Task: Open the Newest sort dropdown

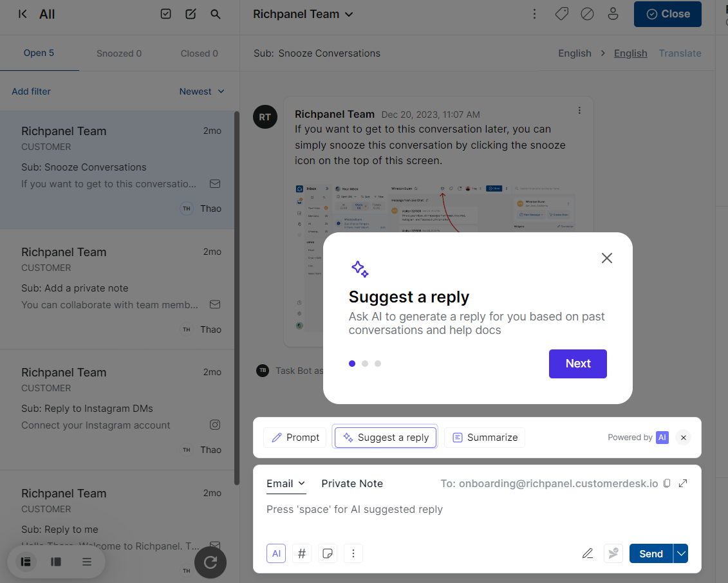Action: click(x=202, y=91)
